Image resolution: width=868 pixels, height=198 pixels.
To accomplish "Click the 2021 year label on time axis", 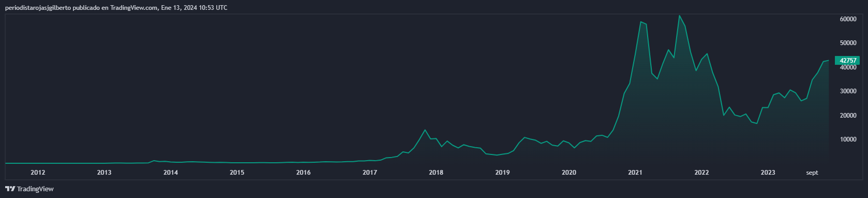I will pyautogui.click(x=635, y=173).
